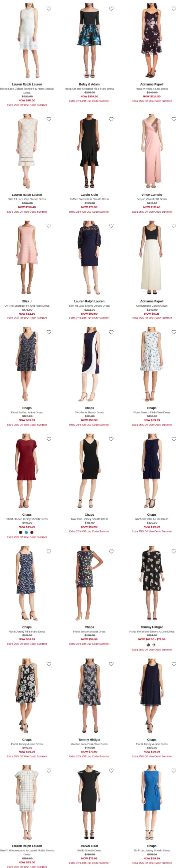
Task: View the pink Vince Camuto gown image
Action: pyautogui.click(x=152, y=151)
